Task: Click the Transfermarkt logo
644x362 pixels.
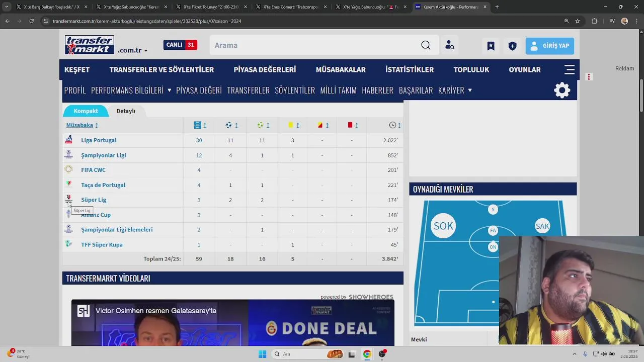Action: [x=90, y=45]
